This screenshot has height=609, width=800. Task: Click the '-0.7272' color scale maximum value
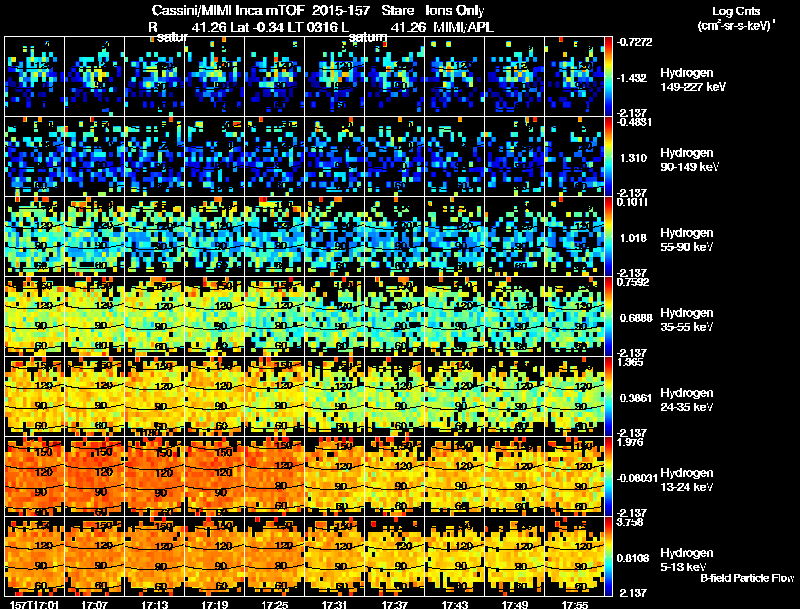[x=634, y=42]
